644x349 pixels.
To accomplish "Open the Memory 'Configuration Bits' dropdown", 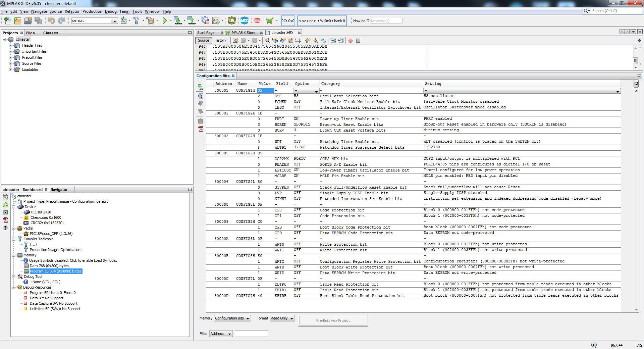I will pos(232,318).
